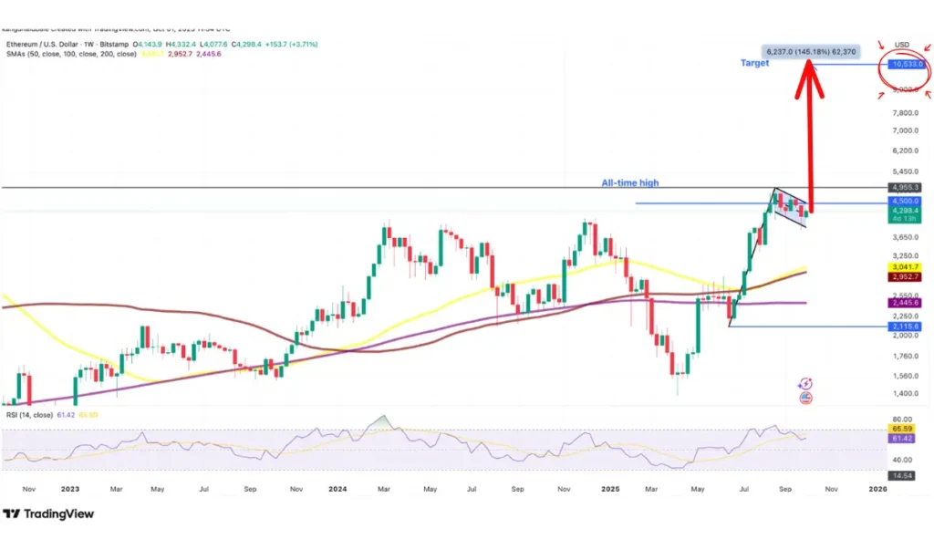Select the bull flag channel drawing

789,207
